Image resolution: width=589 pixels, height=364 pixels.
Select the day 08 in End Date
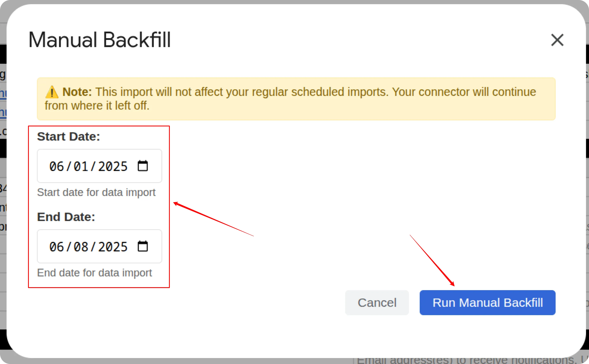(81, 247)
